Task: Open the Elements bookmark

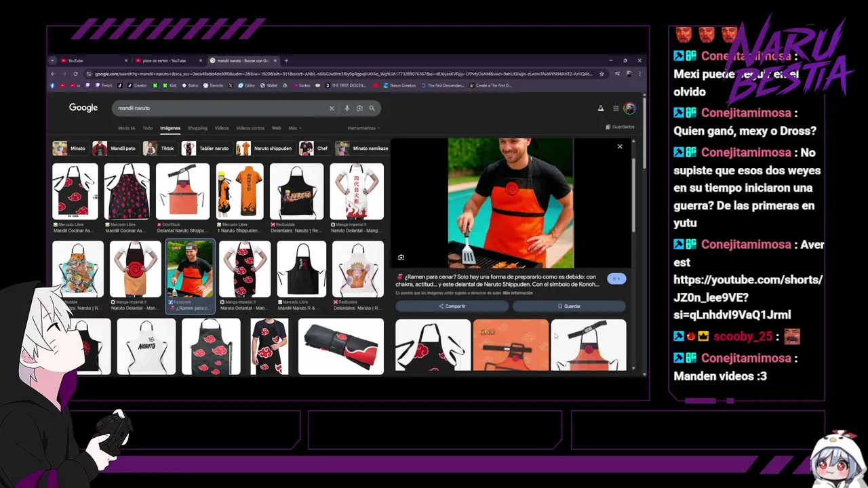Action: tap(213, 85)
